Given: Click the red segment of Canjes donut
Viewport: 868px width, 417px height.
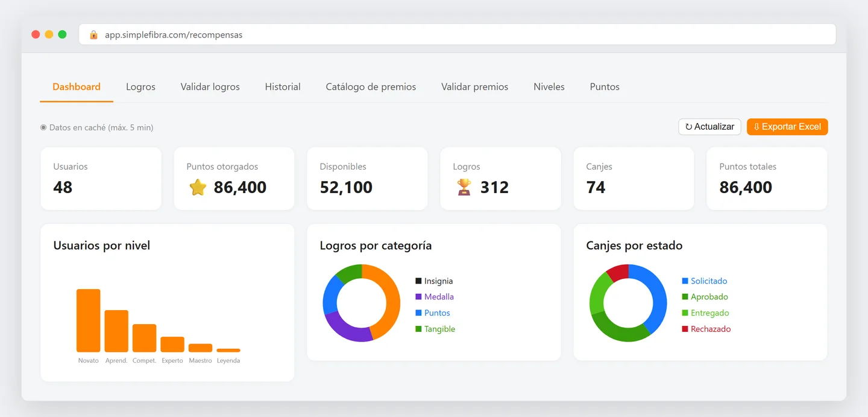Looking at the screenshot, I should click(619, 272).
